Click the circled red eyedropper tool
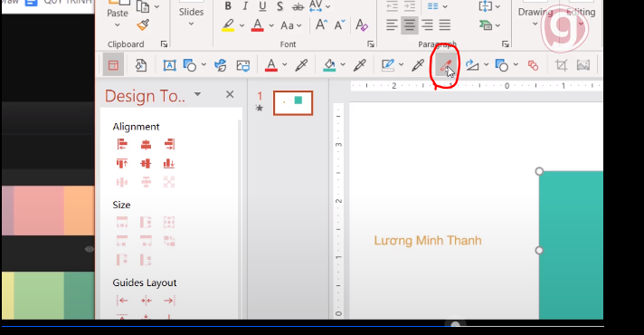Screen dimensions: 644x335 coord(446,65)
